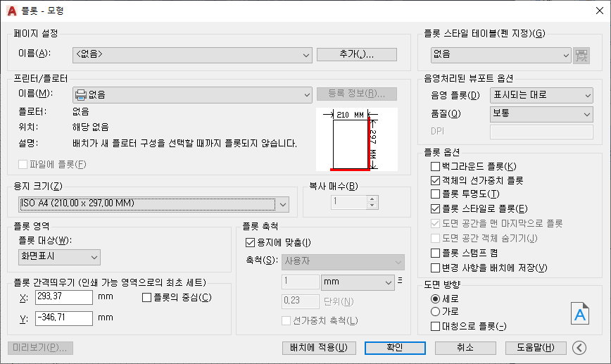Click 추가 button for page setup
This screenshot has width=611, height=364.
357,54
